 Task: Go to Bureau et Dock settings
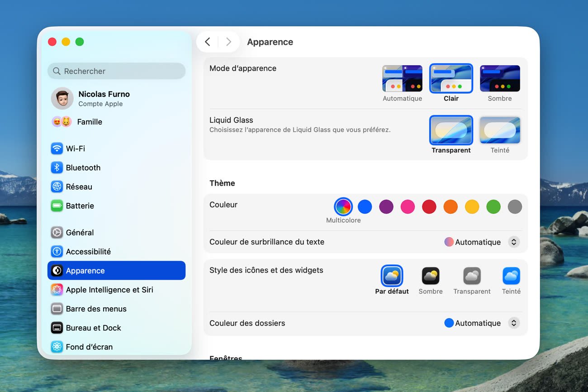pyautogui.click(x=93, y=328)
